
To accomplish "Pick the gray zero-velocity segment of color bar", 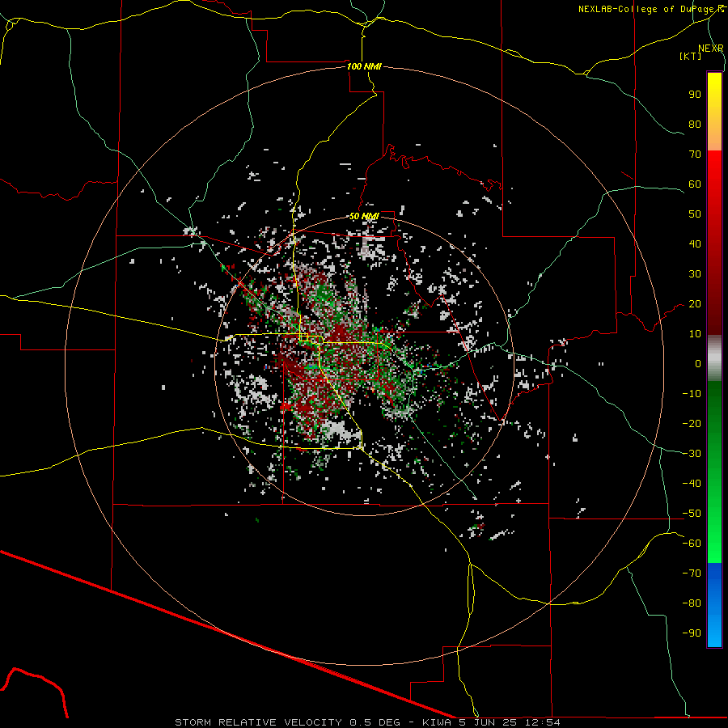I will (714, 358).
